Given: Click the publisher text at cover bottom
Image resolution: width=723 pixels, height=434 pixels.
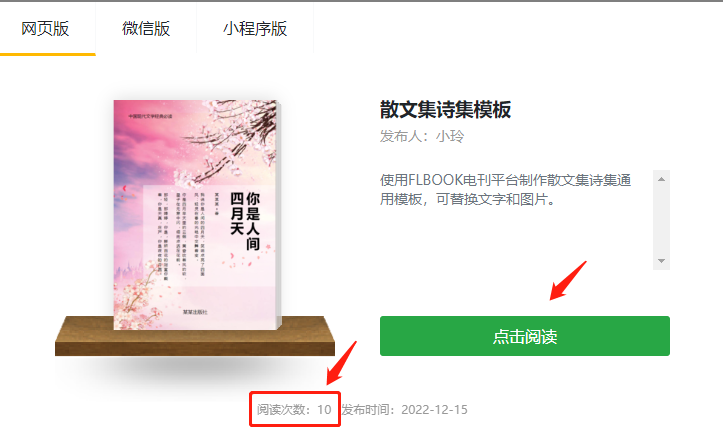Looking at the screenshot, I should tap(195, 312).
